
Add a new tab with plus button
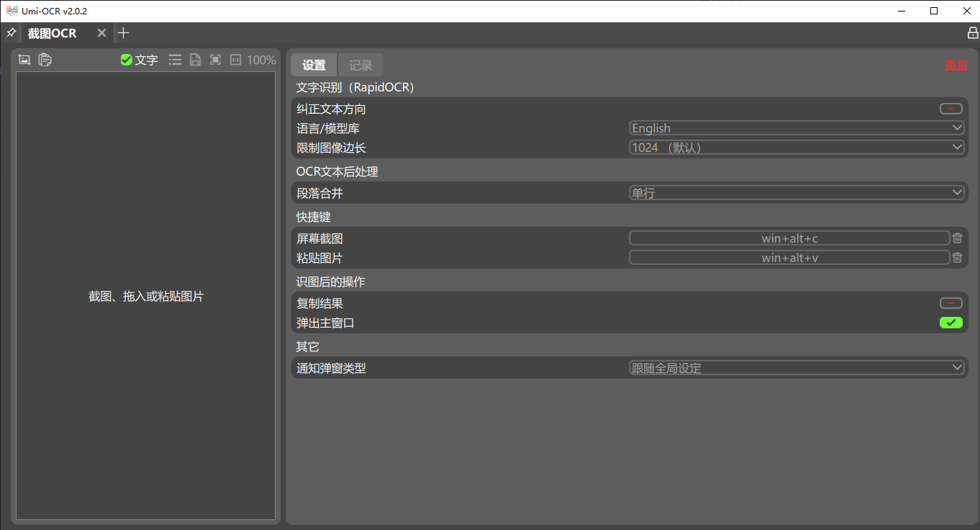(124, 33)
